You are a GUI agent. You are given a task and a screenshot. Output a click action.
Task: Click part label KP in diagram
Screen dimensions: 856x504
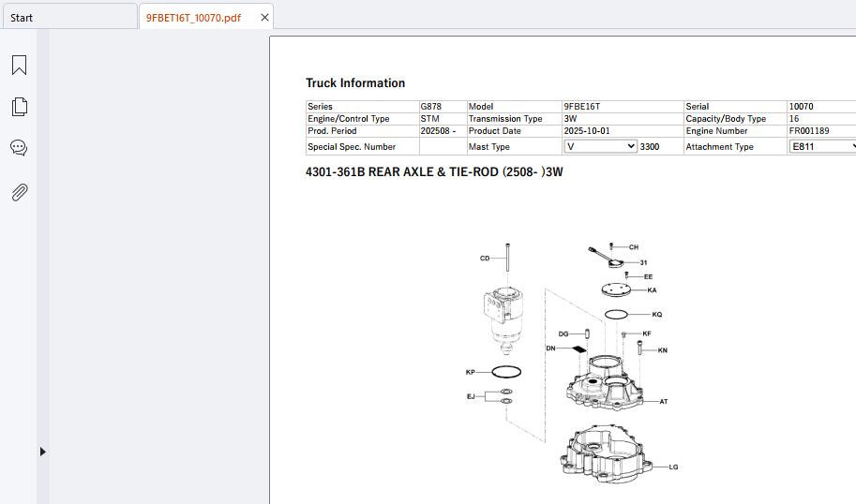[x=470, y=372]
